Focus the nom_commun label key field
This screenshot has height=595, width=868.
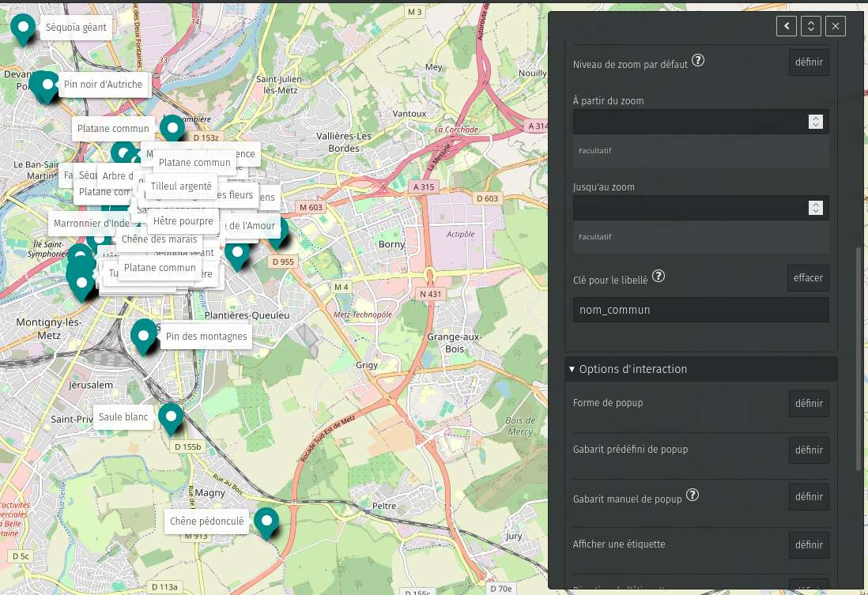tap(700, 310)
